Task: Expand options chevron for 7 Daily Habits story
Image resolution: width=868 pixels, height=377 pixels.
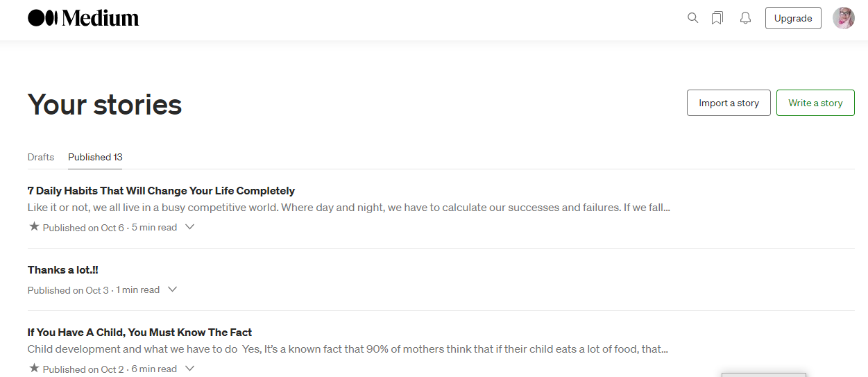Action: click(189, 227)
